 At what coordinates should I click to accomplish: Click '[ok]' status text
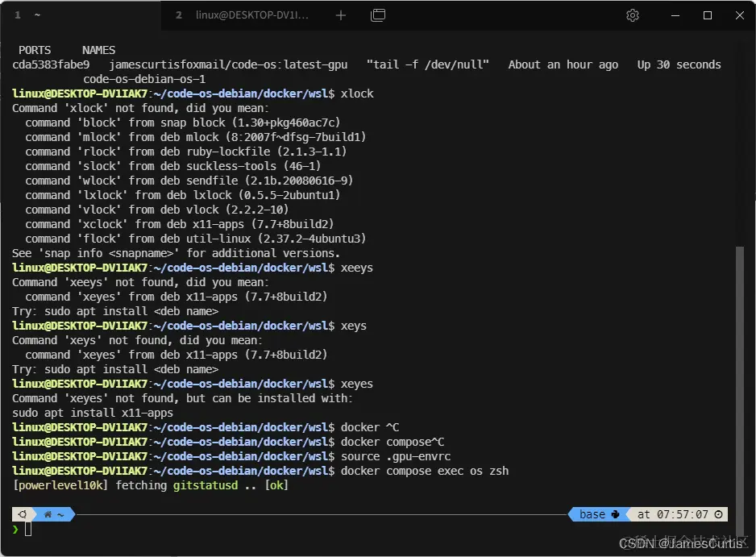[276, 485]
